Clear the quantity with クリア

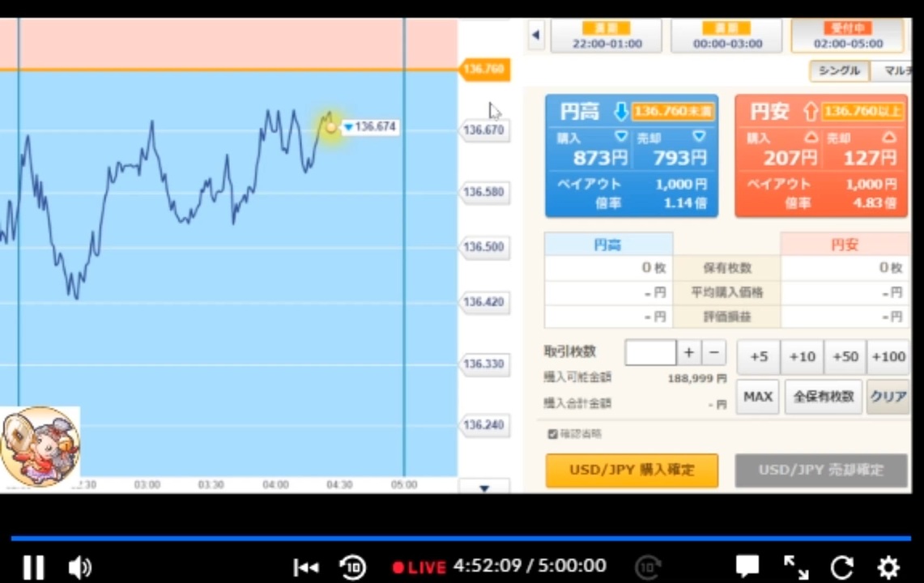point(888,397)
